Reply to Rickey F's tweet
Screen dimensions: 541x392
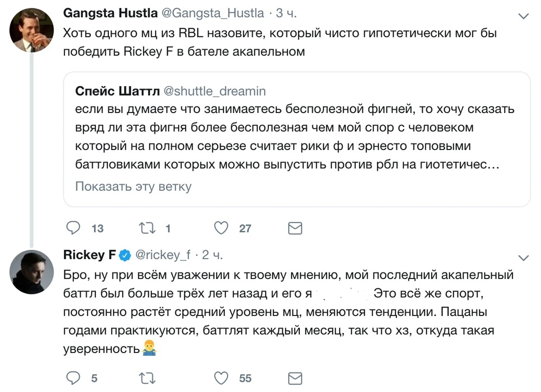pyautogui.click(x=73, y=378)
